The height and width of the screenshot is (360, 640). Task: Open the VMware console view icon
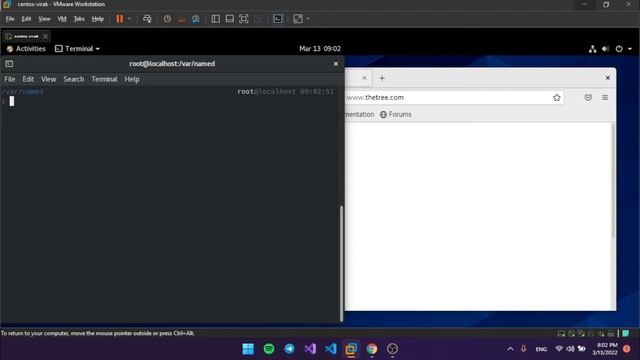pos(278,19)
